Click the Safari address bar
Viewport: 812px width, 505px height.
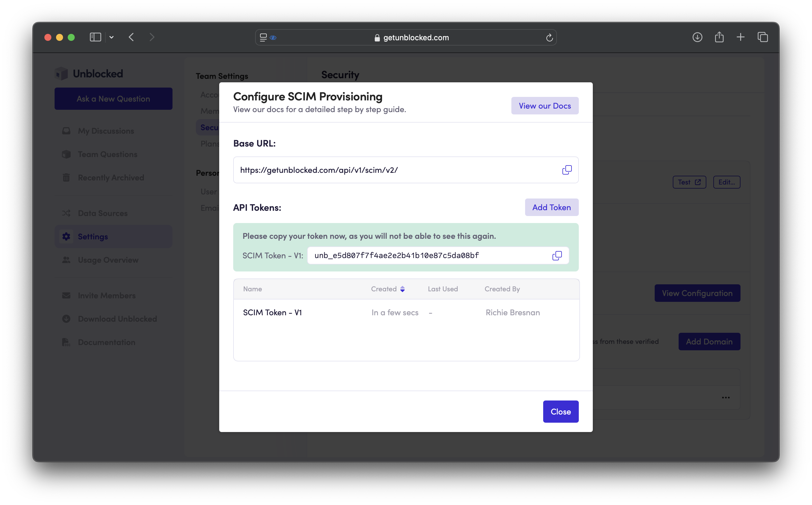tap(406, 37)
